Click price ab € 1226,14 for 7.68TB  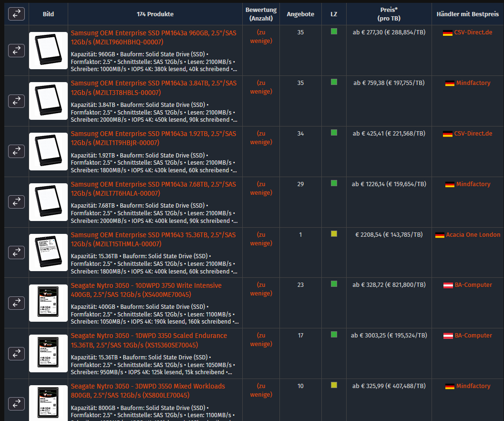[x=389, y=184]
